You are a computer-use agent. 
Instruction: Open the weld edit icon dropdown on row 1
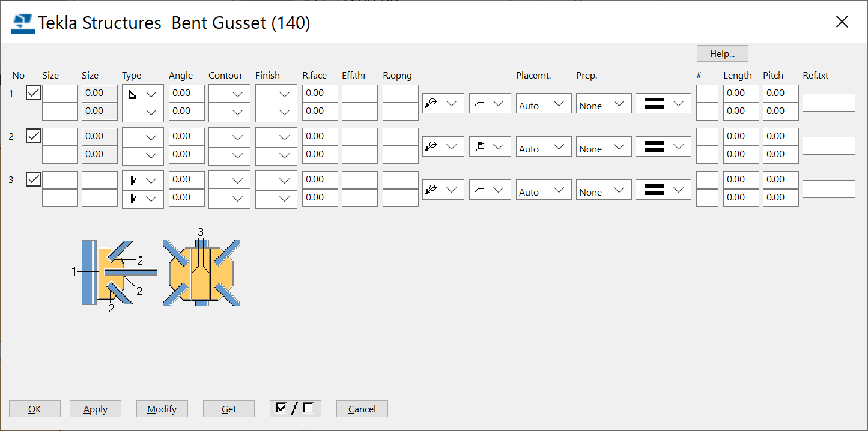tap(443, 103)
